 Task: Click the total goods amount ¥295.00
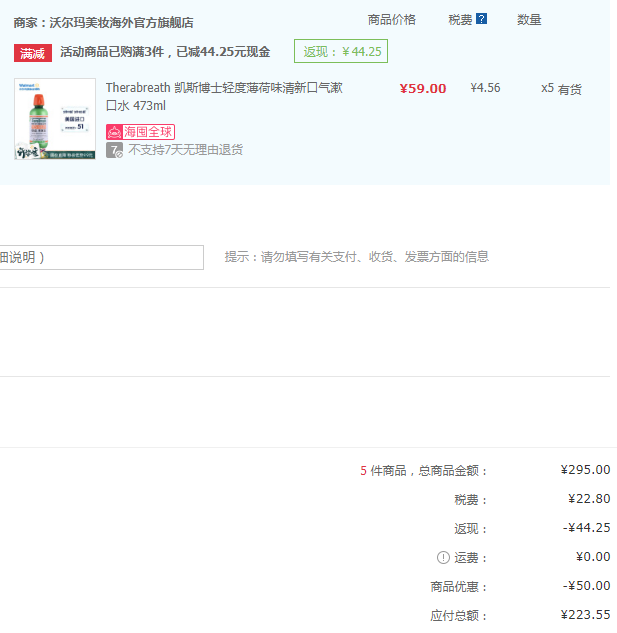(x=585, y=470)
